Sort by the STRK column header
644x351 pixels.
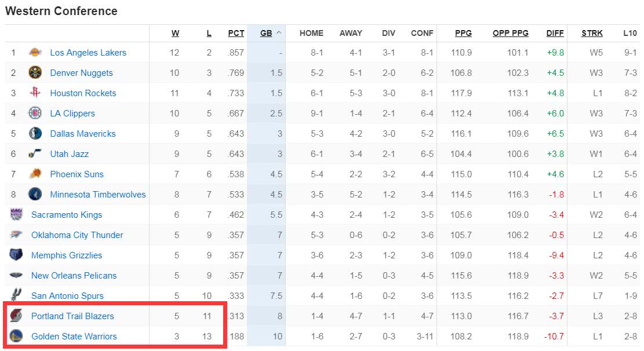[x=592, y=33]
